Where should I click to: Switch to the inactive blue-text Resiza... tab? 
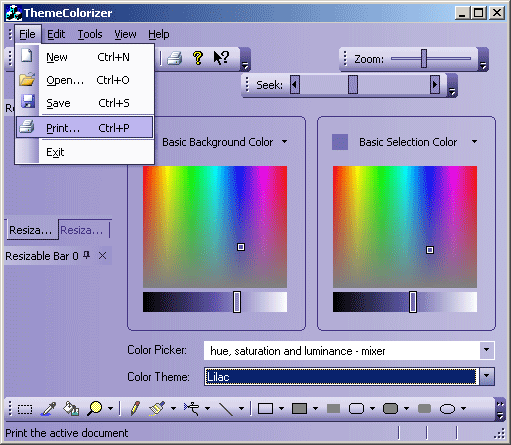[x=82, y=230]
